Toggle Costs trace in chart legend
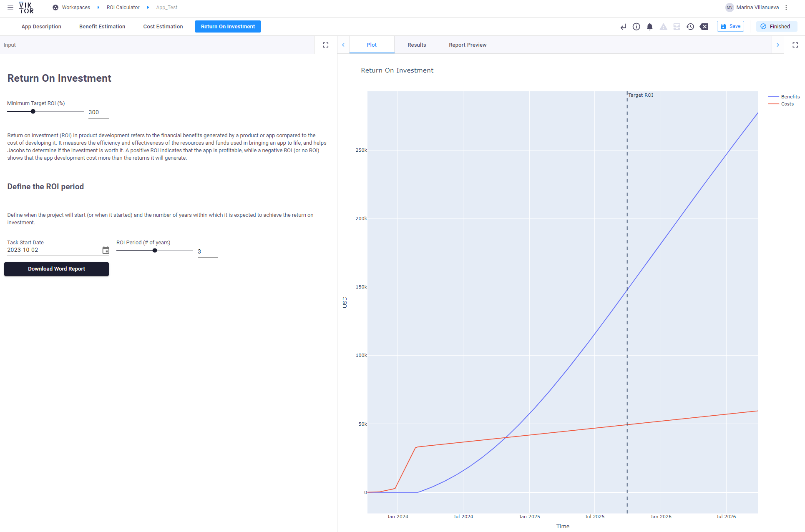The height and width of the screenshot is (532, 805). 781,104
